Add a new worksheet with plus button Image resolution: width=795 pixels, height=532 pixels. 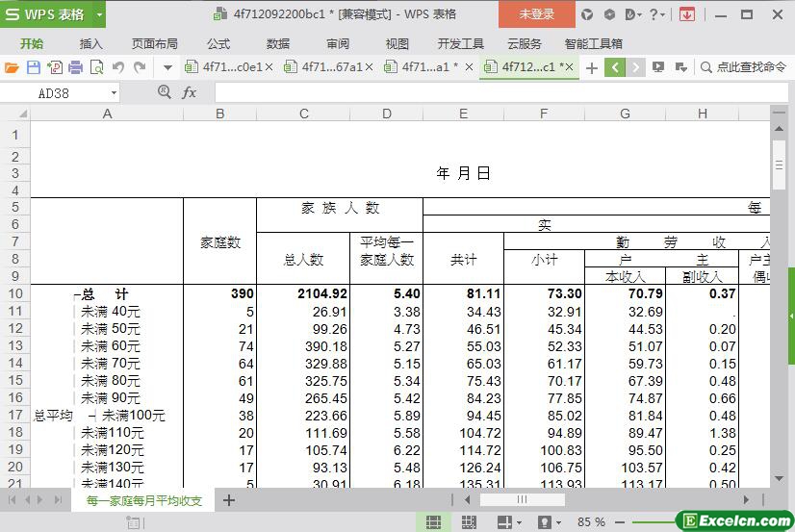(229, 500)
